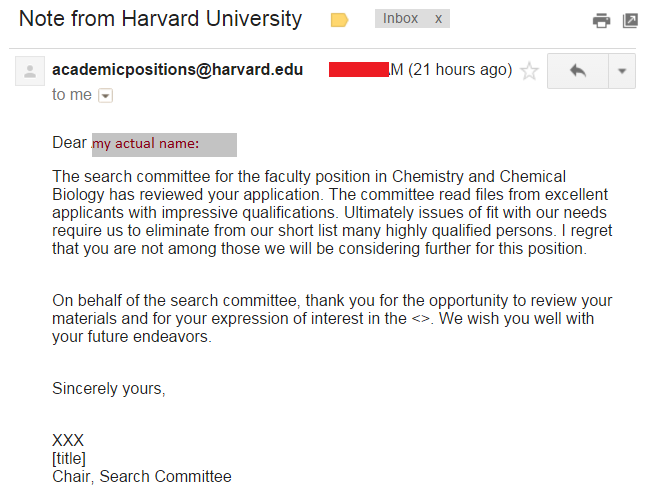Click the subject "Note from Harvard University"
Viewport: 652px width, 503px height.
click(x=160, y=19)
